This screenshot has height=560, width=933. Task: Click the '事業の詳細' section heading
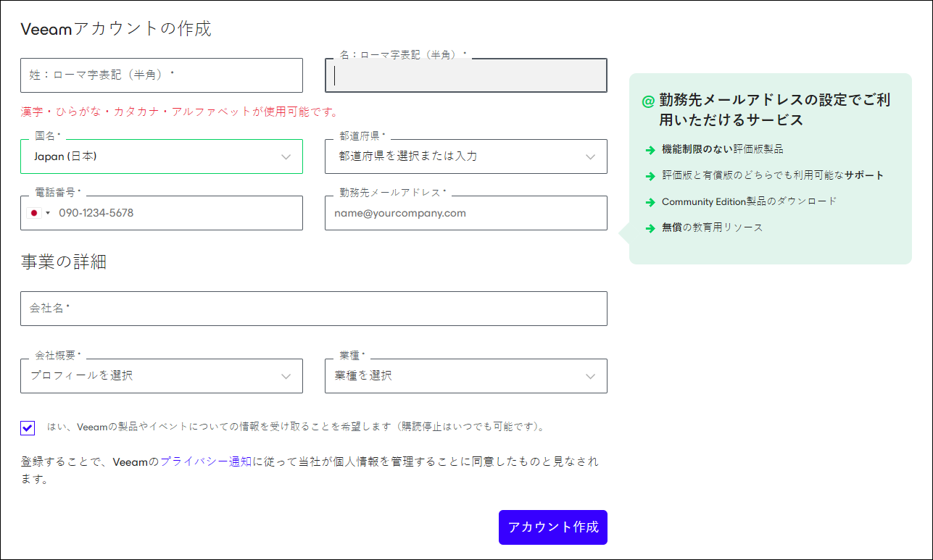point(64,262)
